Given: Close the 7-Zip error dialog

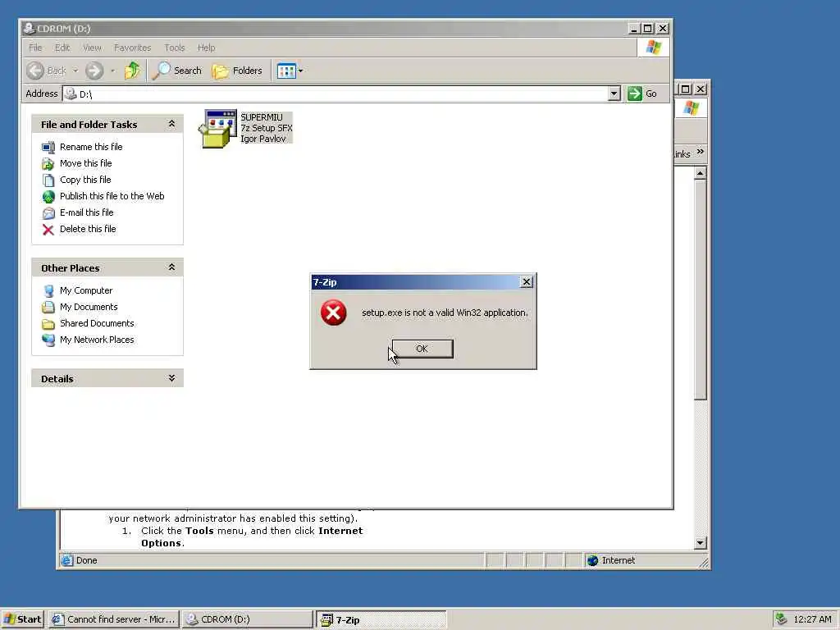Looking at the screenshot, I should tap(527, 282).
